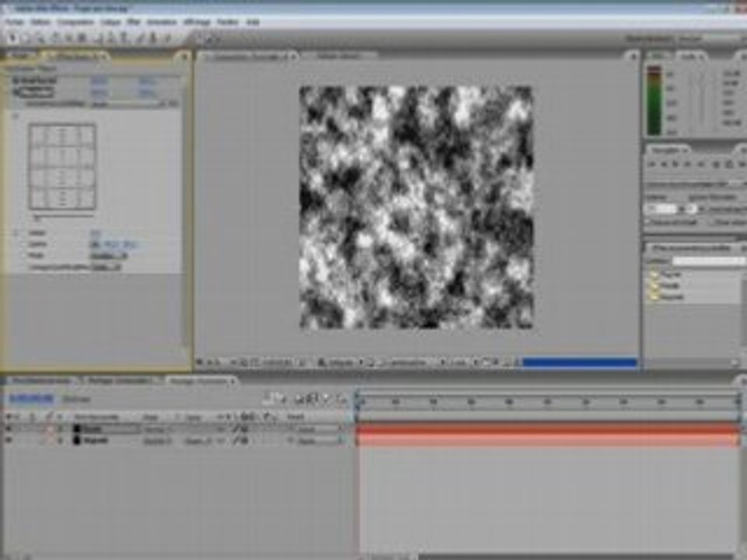Open the top layer's blending mode dropdown

click(158, 429)
